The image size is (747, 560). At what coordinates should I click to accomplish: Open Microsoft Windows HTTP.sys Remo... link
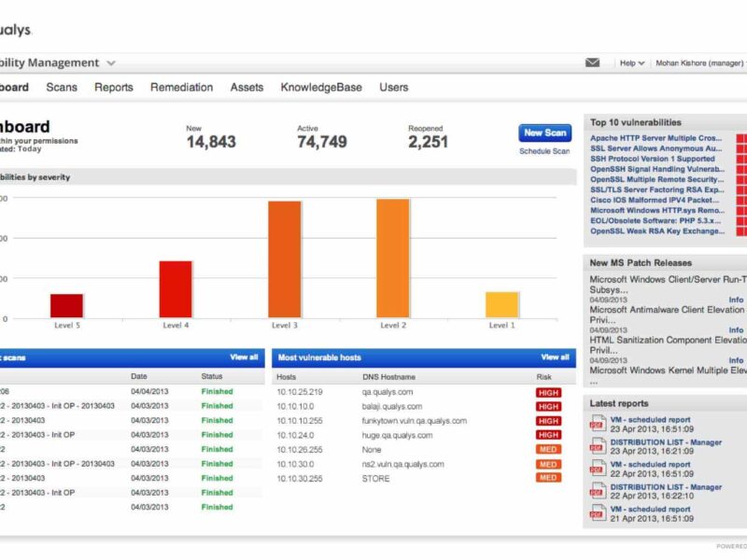(657, 211)
